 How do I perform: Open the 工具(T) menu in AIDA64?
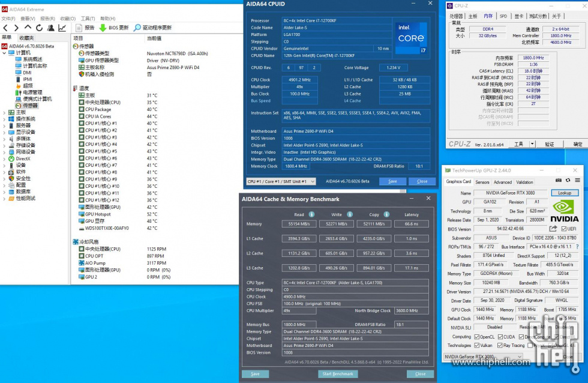coord(88,19)
